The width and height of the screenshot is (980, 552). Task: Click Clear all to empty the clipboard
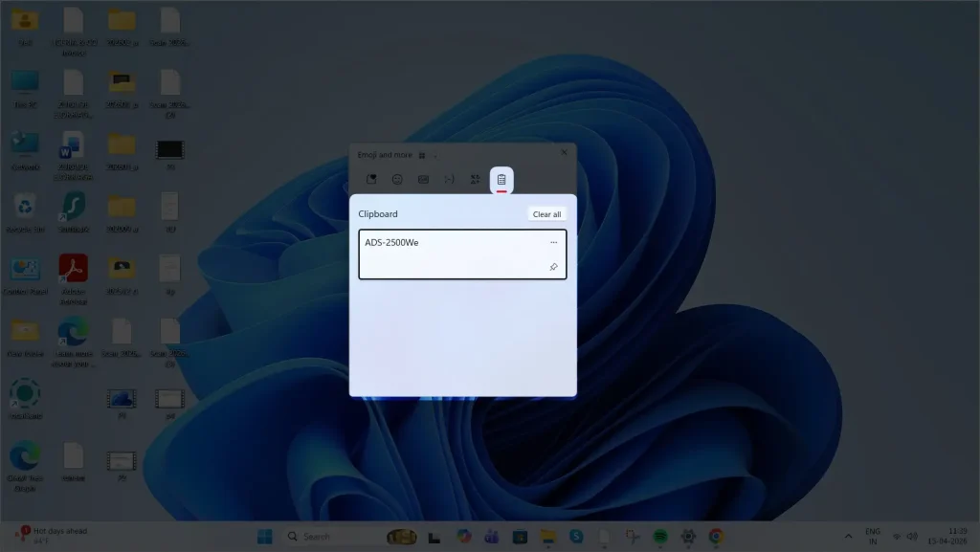click(x=546, y=213)
